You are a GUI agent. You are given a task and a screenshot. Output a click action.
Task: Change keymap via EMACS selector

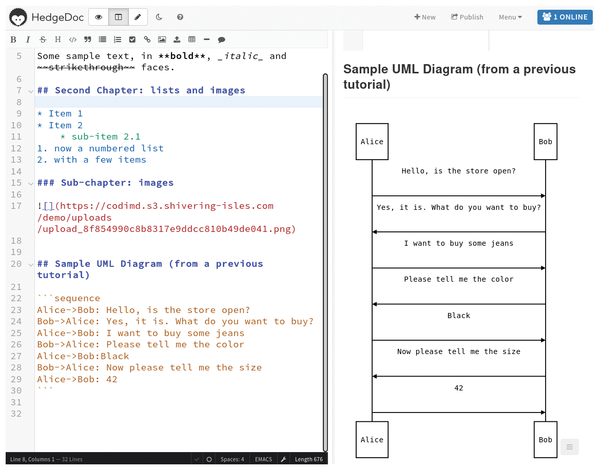(x=263, y=459)
